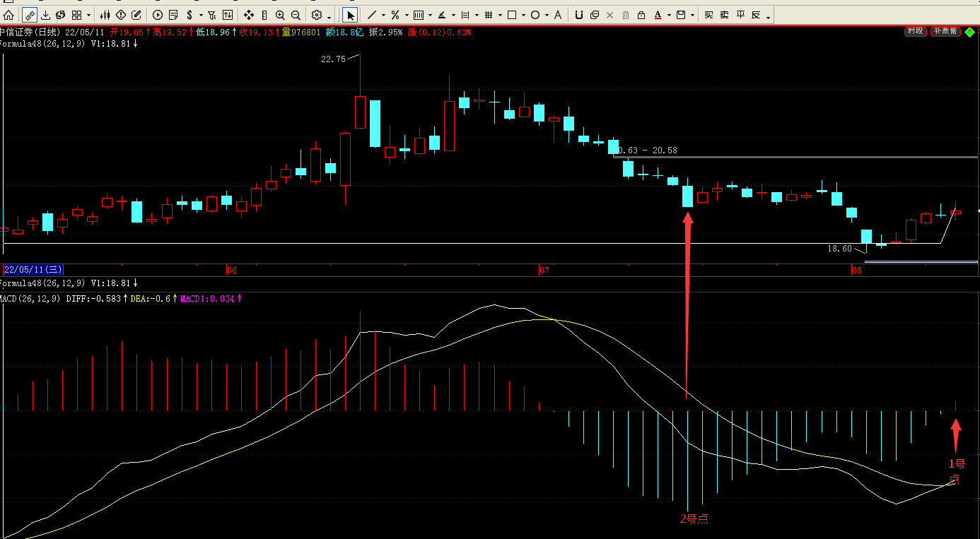The height and width of the screenshot is (539, 980).
Task: Open the settings gear
Action: point(317,15)
